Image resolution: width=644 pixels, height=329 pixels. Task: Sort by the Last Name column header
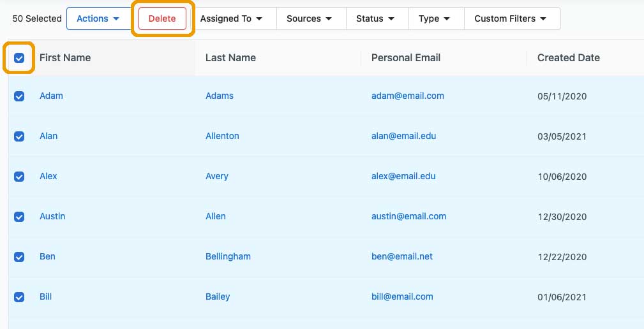point(230,58)
